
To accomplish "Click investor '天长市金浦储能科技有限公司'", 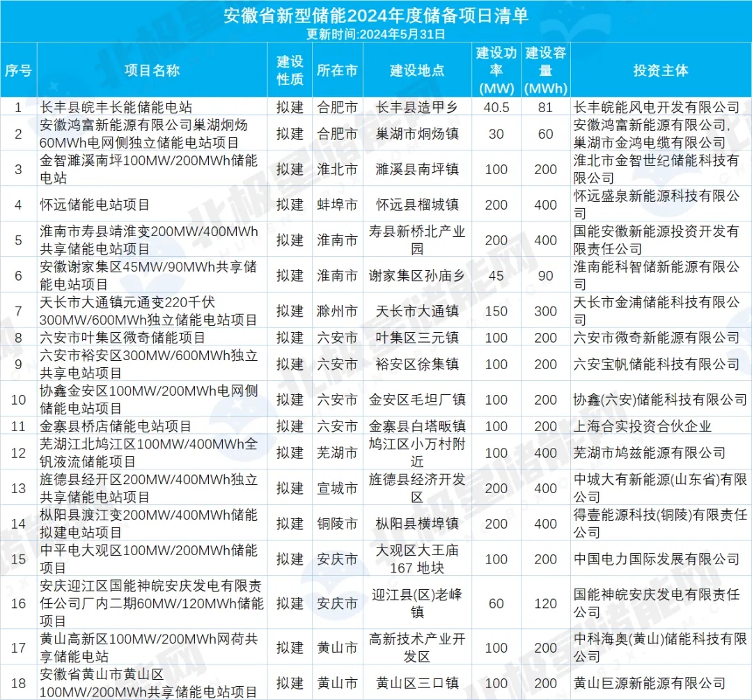I will point(657,311).
